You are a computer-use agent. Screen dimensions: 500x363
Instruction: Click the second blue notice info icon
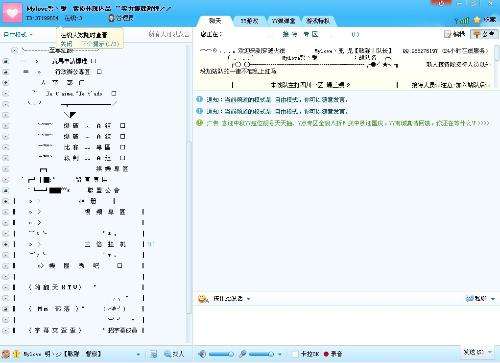[199, 111]
